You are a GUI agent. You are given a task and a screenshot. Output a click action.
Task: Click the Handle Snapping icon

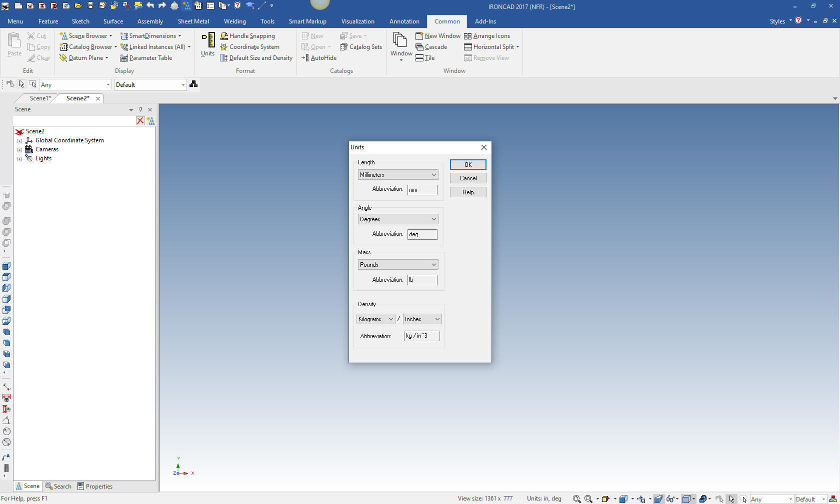[x=224, y=36]
